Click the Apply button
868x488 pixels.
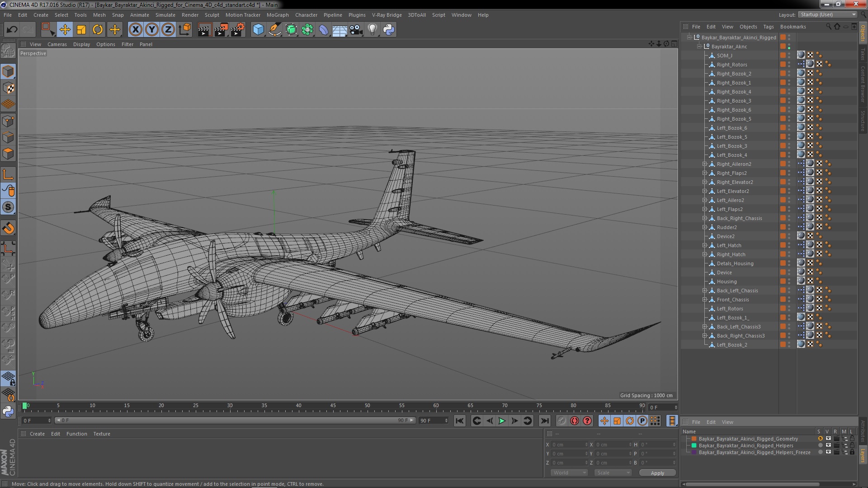point(657,473)
